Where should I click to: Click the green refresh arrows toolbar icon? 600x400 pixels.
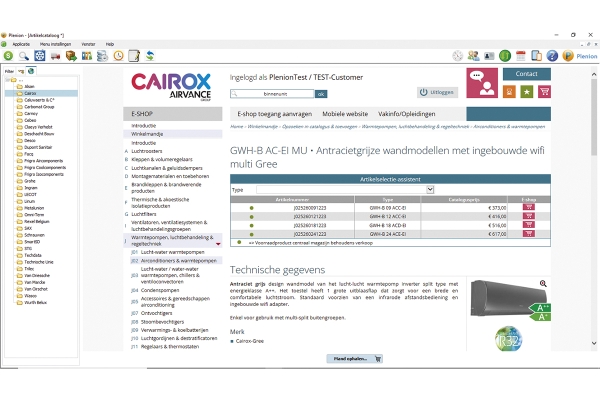pyautogui.click(x=150, y=56)
